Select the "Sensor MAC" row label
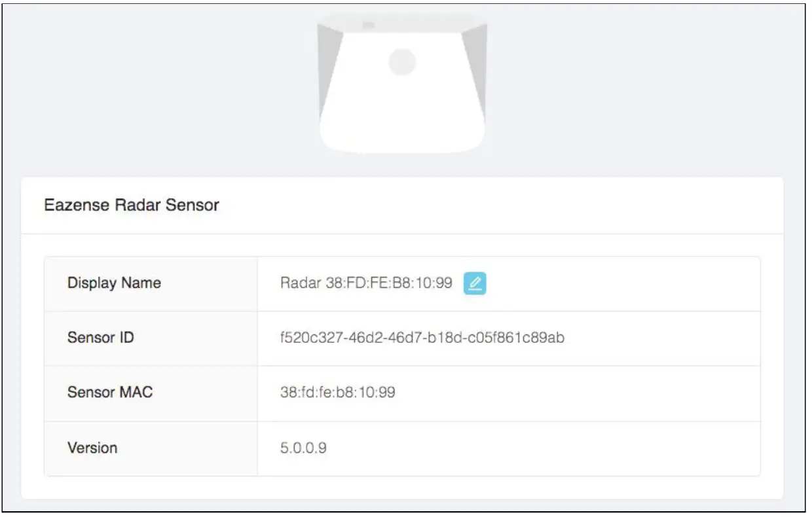812x517 pixels. tap(110, 393)
